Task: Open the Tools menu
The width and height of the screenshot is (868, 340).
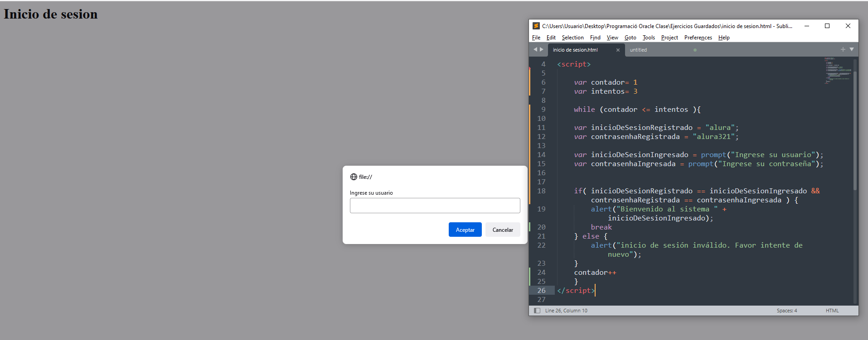Action: coord(649,38)
